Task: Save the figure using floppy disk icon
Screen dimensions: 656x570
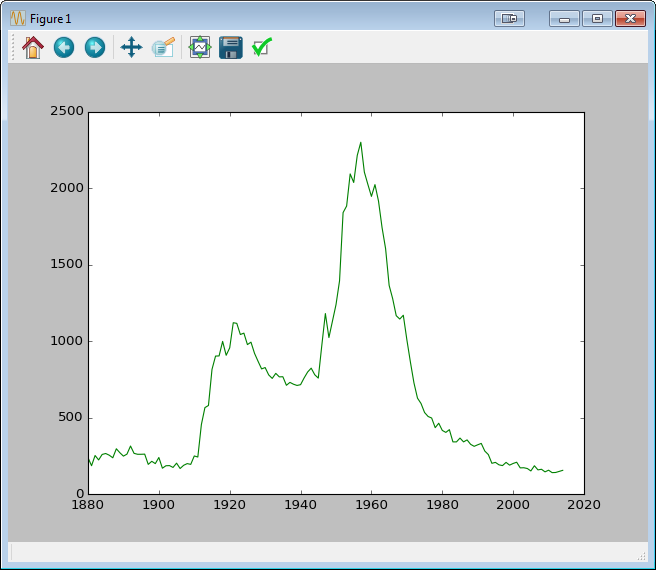Action: pos(231,47)
